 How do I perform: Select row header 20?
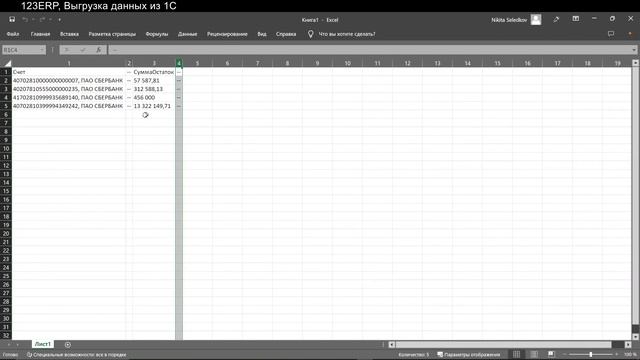pos(6,233)
